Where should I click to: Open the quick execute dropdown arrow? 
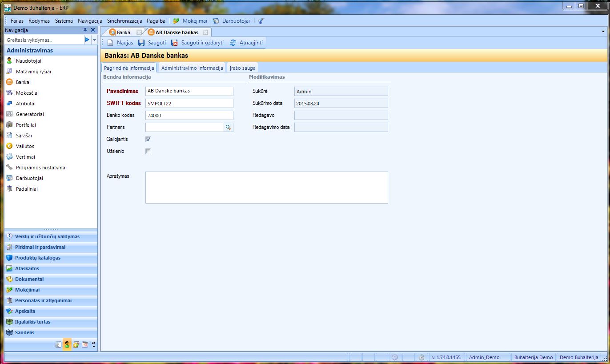click(x=94, y=40)
